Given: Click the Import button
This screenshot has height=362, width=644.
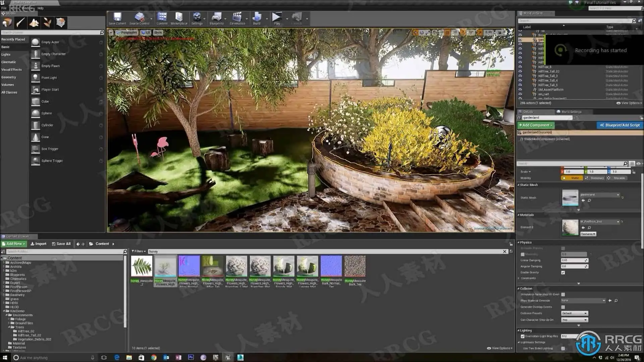Looking at the screenshot, I should click(39, 244).
